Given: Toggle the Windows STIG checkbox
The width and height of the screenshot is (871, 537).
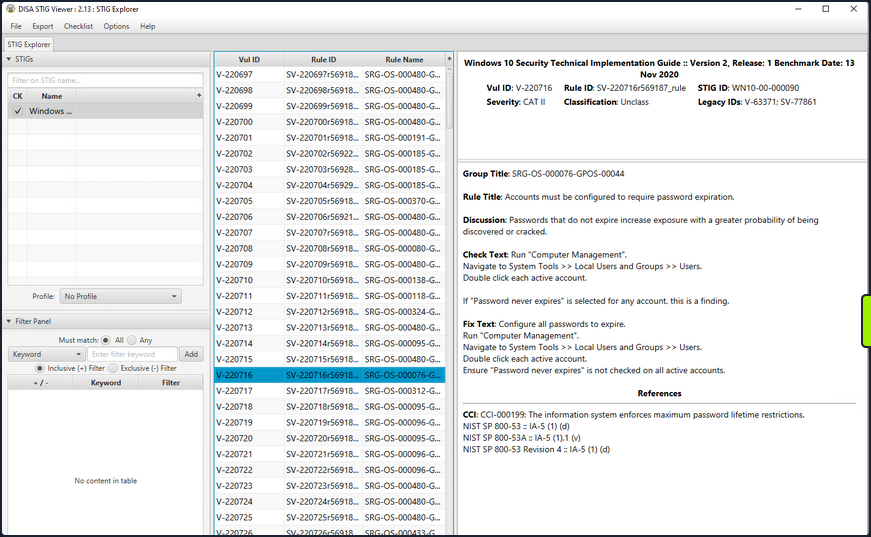Looking at the screenshot, I should (x=18, y=111).
